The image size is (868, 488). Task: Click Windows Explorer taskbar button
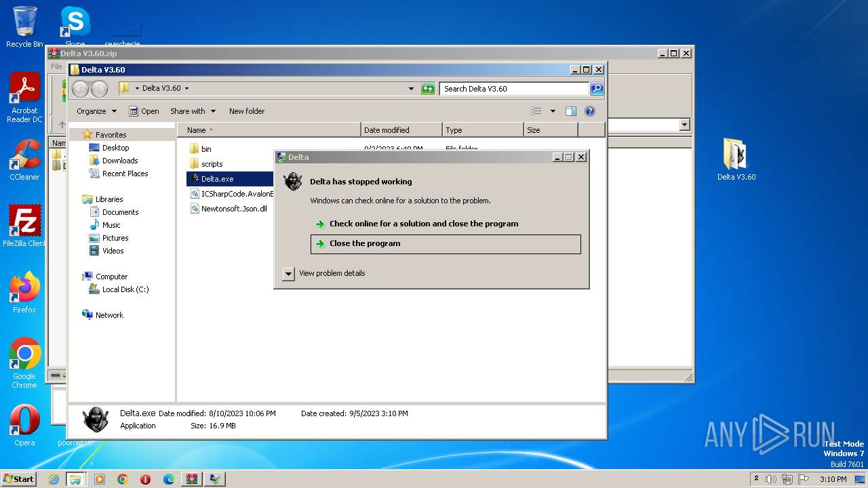[x=75, y=479]
